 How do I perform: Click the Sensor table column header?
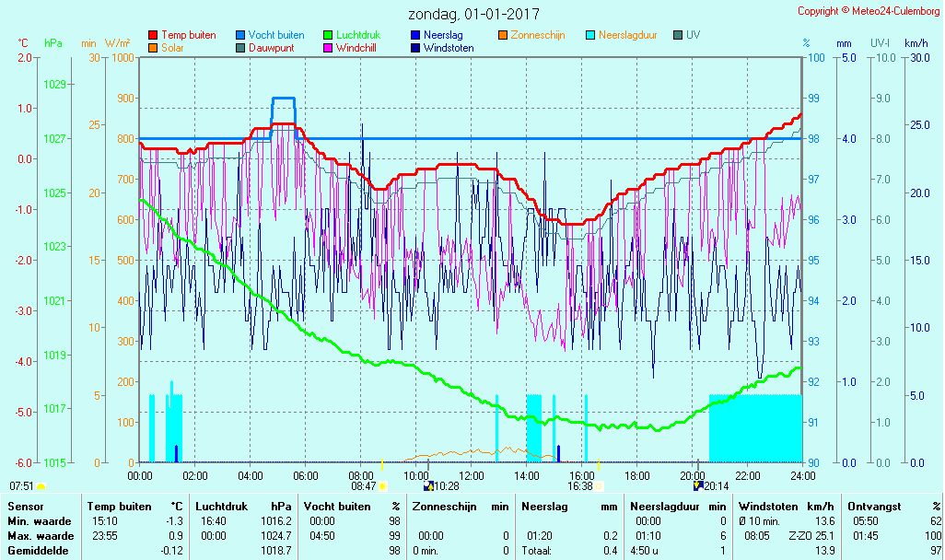point(25,507)
